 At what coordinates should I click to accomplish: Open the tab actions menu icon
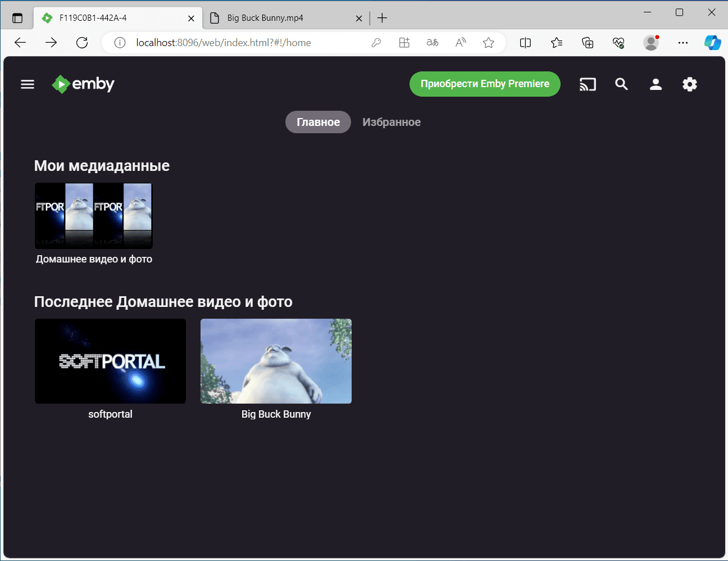(17, 18)
